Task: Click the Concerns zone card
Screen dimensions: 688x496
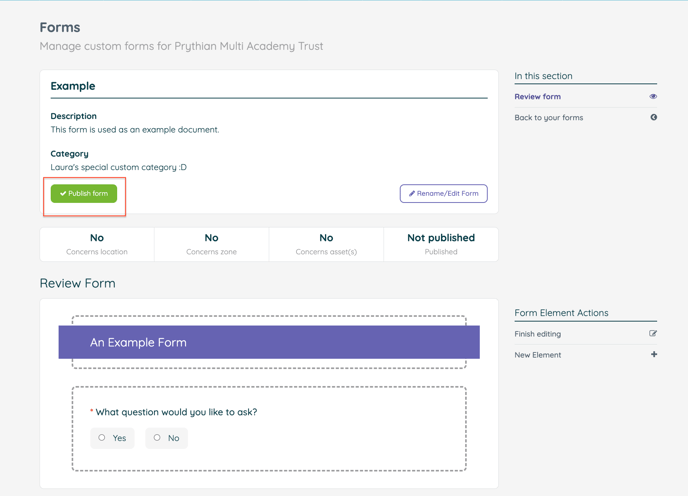Action: coord(211,244)
